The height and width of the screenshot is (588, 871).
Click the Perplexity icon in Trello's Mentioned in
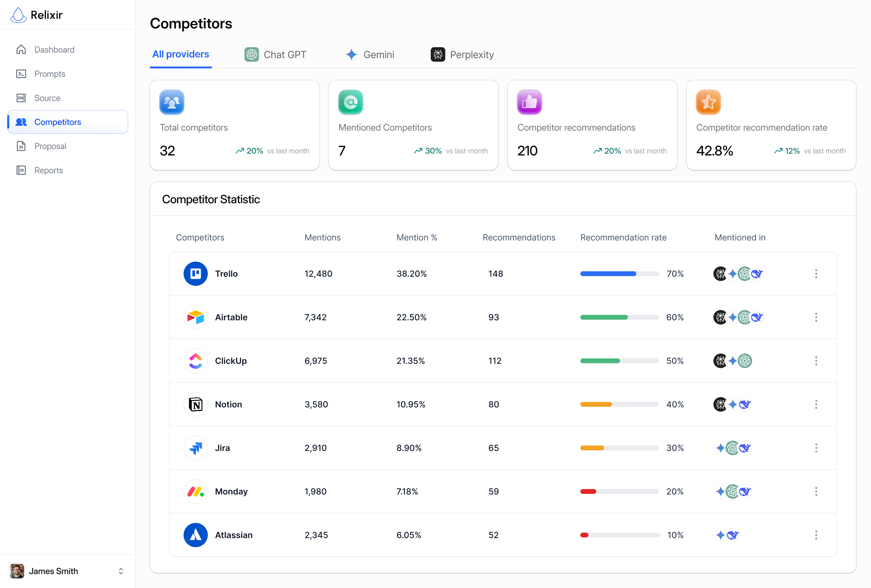720,273
